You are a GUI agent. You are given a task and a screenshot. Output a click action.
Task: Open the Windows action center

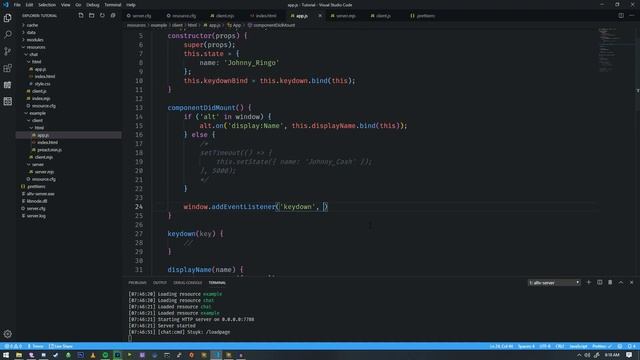(629, 355)
